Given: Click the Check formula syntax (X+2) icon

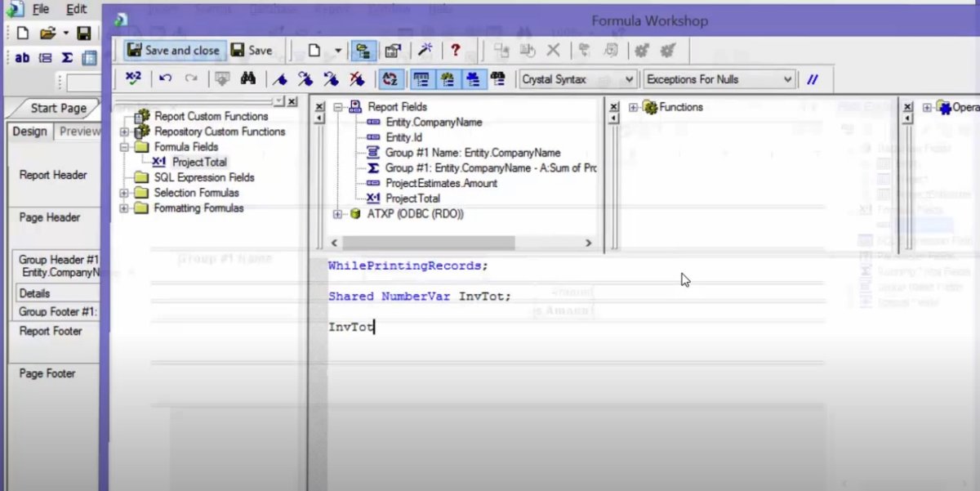Looking at the screenshot, I should [133, 79].
